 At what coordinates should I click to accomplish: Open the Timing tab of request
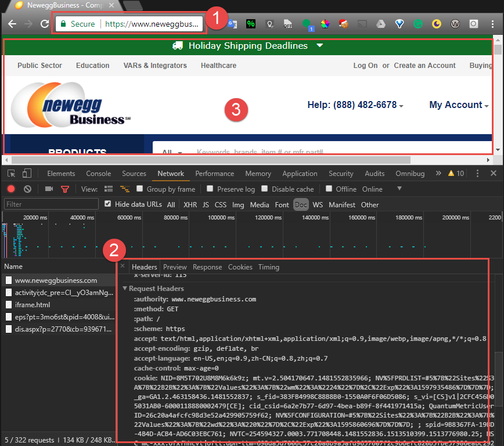click(x=269, y=267)
